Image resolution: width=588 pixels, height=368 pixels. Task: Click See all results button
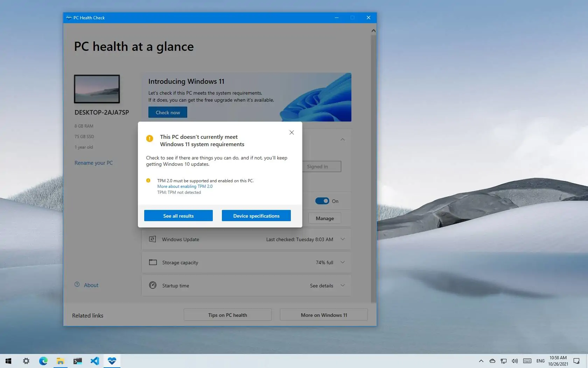click(178, 216)
